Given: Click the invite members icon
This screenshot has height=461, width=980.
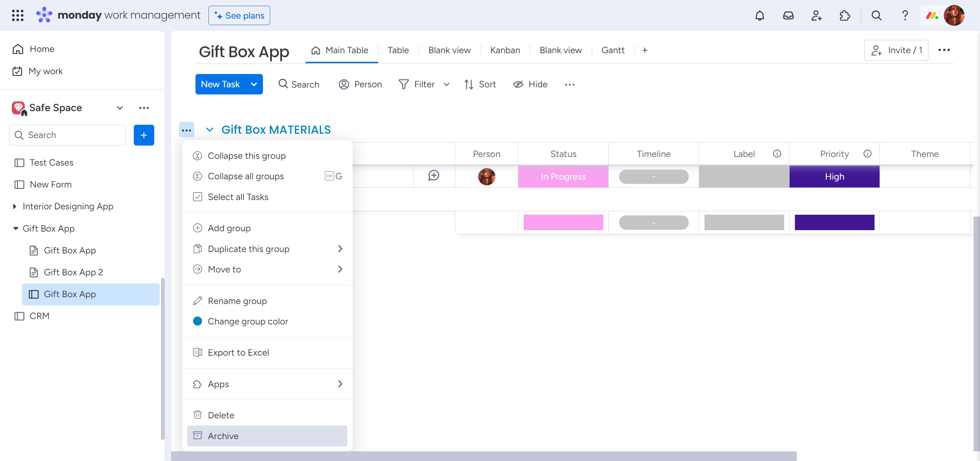Looking at the screenshot, I should point(816,15).
